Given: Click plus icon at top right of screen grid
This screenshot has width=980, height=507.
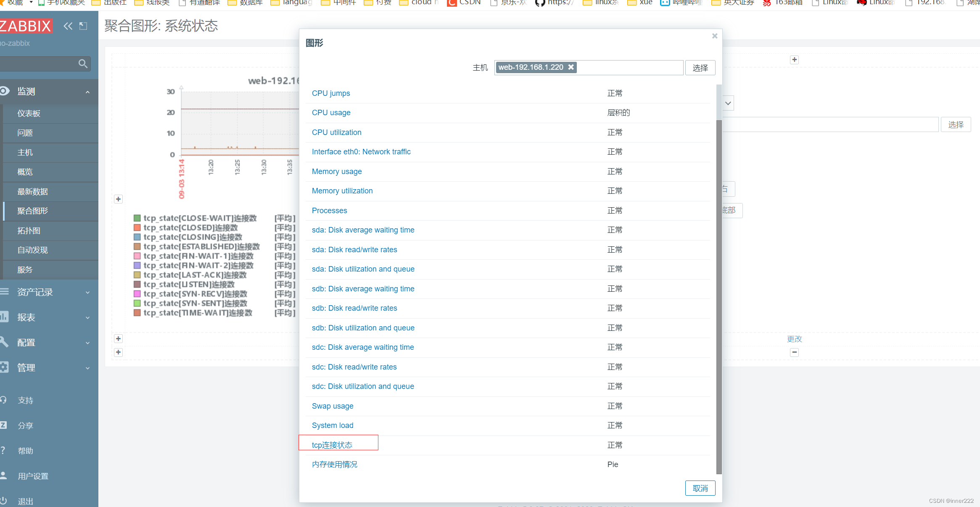Looking at the screenshot, I should 794,60.
